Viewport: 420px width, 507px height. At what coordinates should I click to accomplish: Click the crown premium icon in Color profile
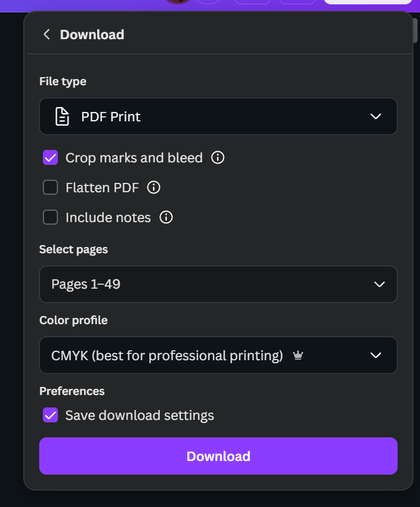click(298, 356)
